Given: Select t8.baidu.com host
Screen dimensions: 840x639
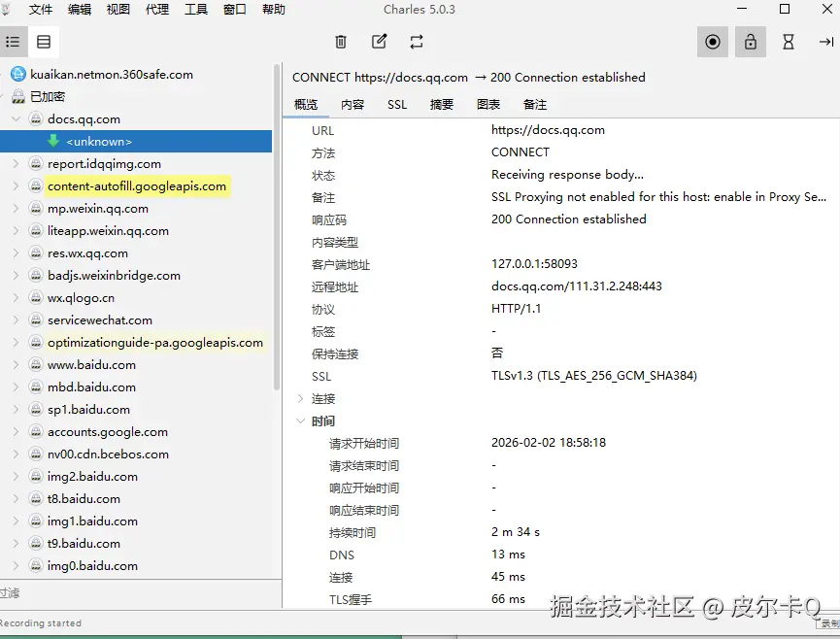Looking at the screenshot, I should tap(84, 498).
